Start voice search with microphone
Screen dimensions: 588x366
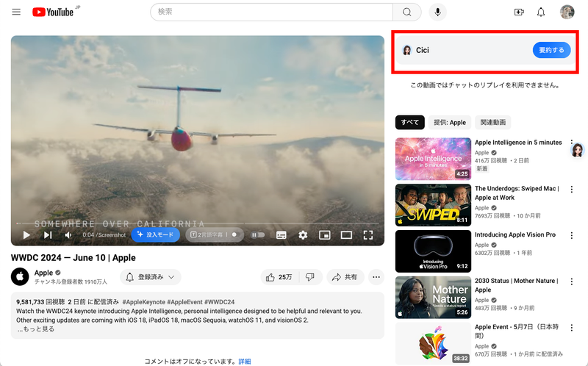437,12
